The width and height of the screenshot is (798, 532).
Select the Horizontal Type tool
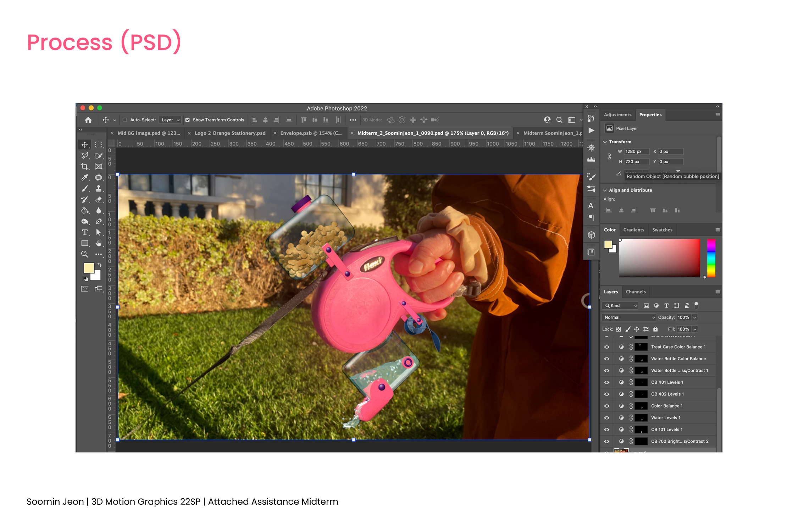point(84,232)
